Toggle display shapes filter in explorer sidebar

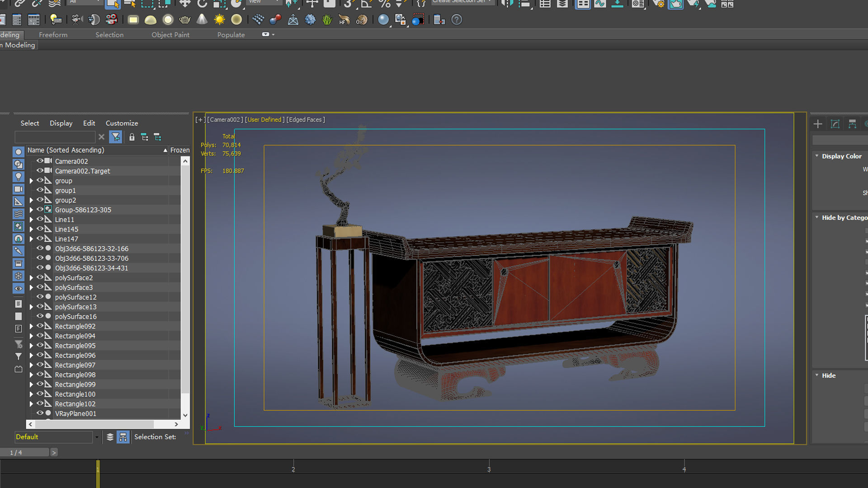tap(18, 164)
